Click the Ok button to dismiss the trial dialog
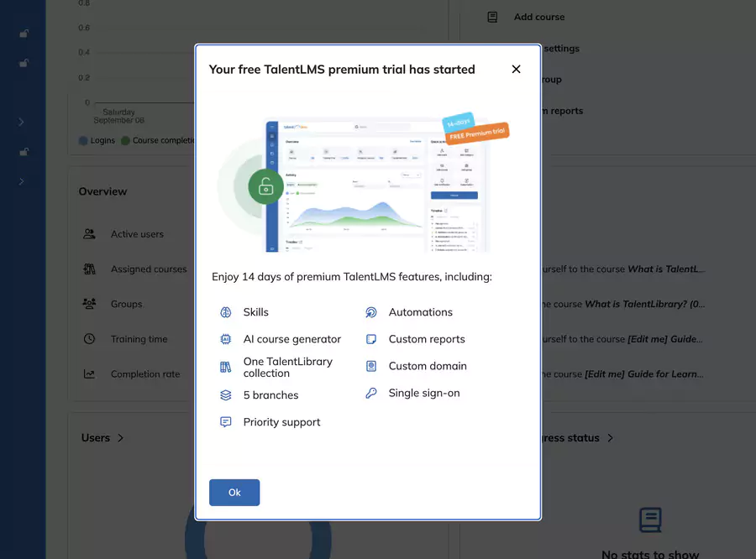Screen dimensions: 756x559 tap(234, 493)
